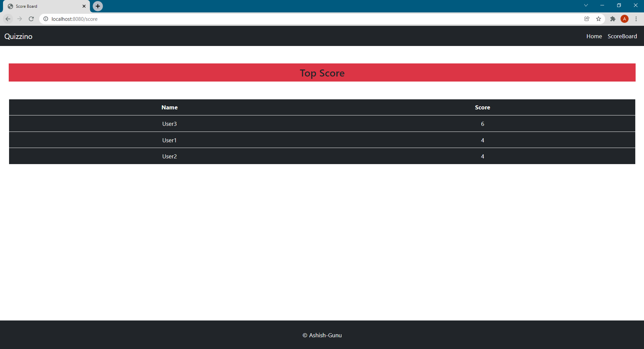Open the ScoreBoard navigation link

[622, 36]
